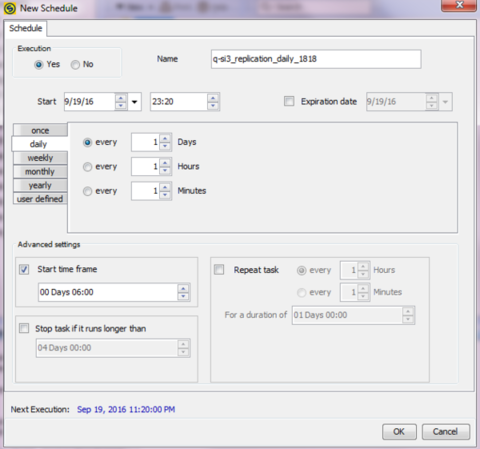Open the user defined schedule tab

tap(40, 199)
